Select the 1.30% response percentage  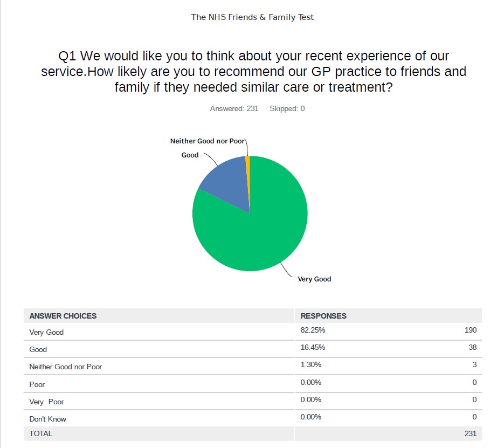311,364
